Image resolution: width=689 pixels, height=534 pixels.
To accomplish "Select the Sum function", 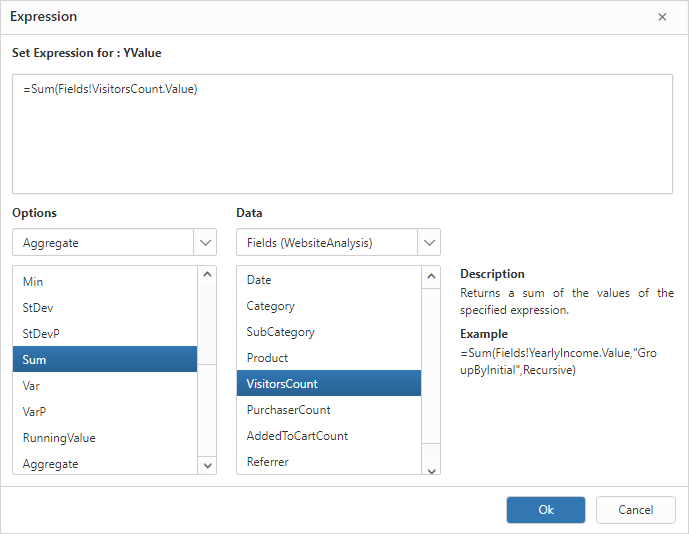I will tap(105, 359).
